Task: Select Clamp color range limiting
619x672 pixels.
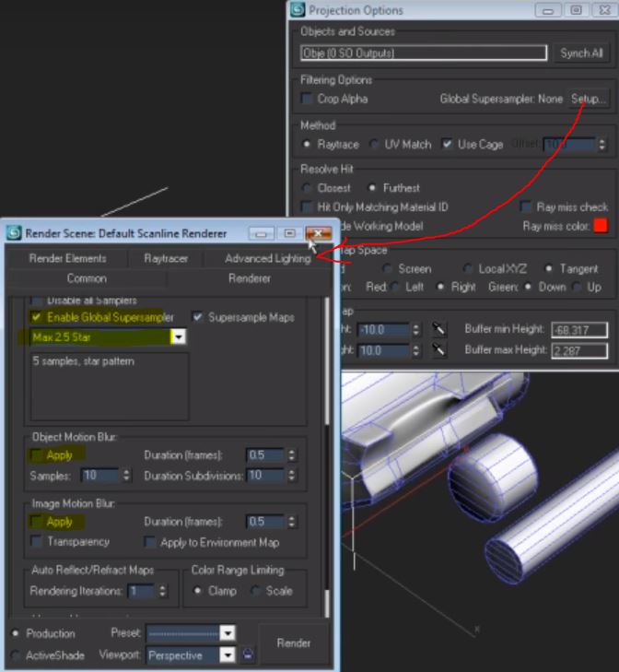Action: (197, 591)
